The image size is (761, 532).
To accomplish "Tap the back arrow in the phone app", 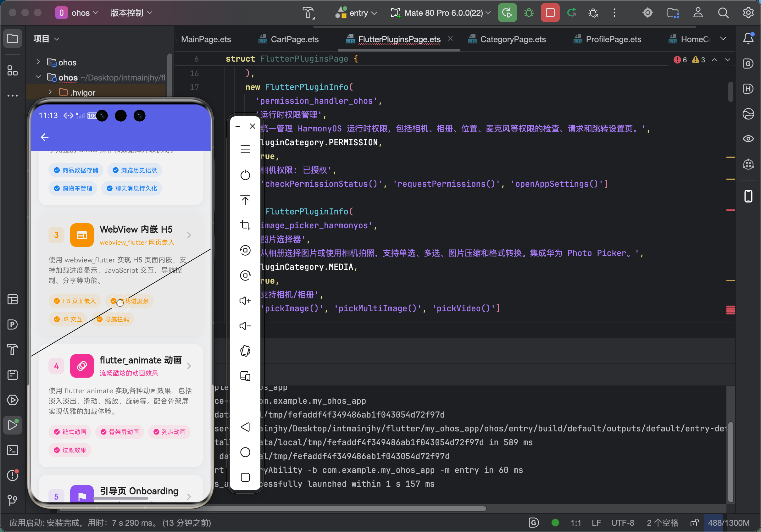I will 45,137.
